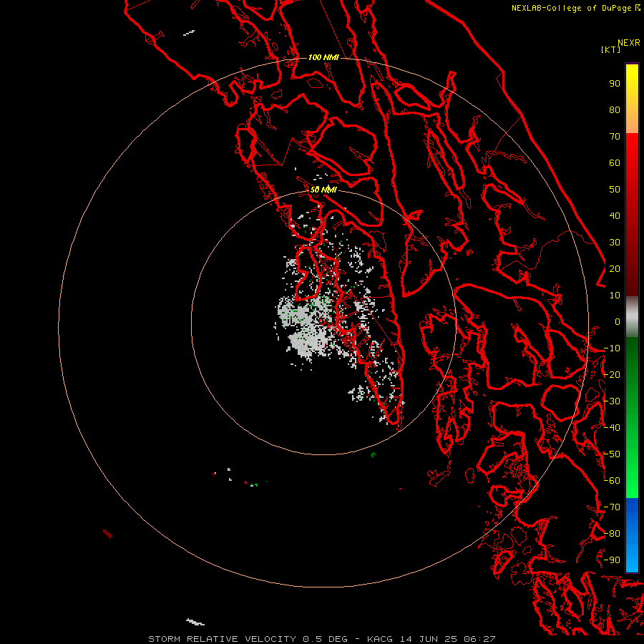Click the Storm Relative Velocity caption at bottom
The height and width of the screenshot is (644, 644).
pos(321,639)
